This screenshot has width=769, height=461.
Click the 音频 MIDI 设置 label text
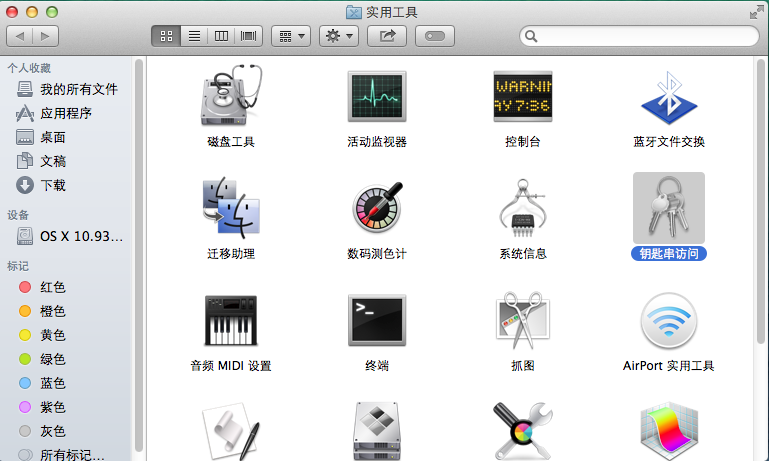coord(231,366)
